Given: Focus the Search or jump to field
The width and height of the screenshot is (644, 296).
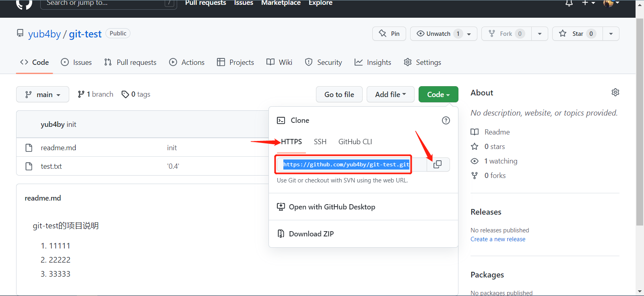Looking at the screenshot, I should pos(109,4).
